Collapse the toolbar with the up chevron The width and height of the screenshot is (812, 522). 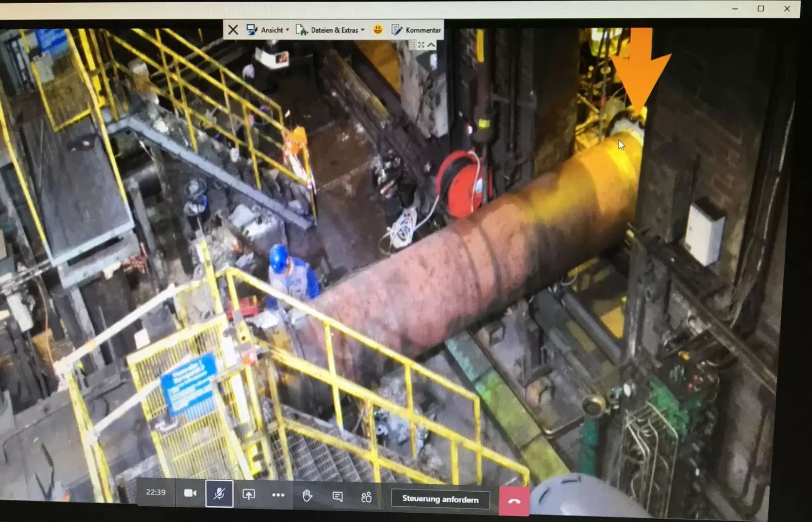click(x=431, y=44)
